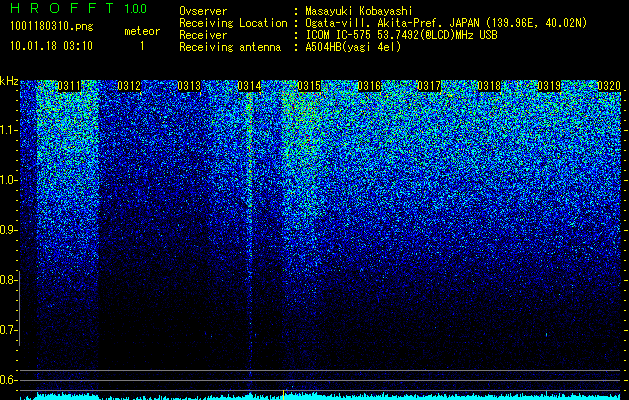
Task: Click the 0312 time marker
Action: (129, 86)
